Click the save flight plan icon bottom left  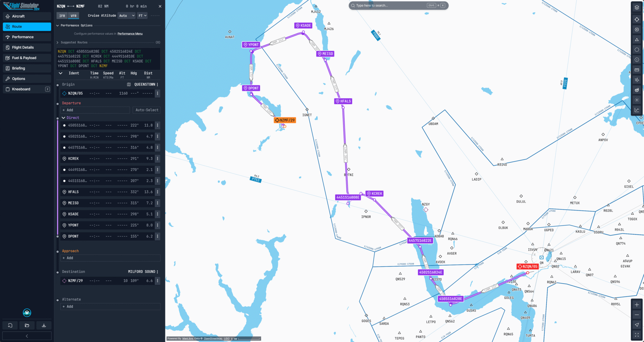(44, 325)
